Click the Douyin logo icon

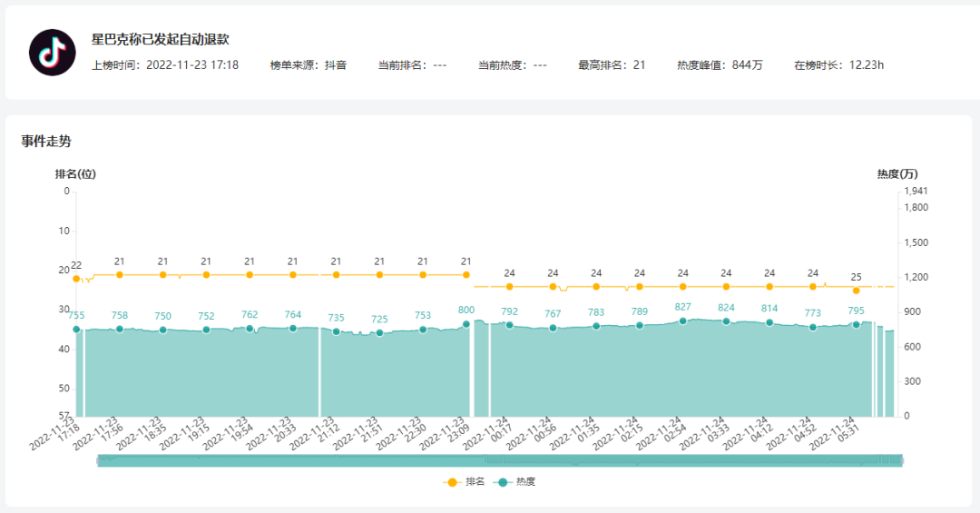[x=52, y=53]
